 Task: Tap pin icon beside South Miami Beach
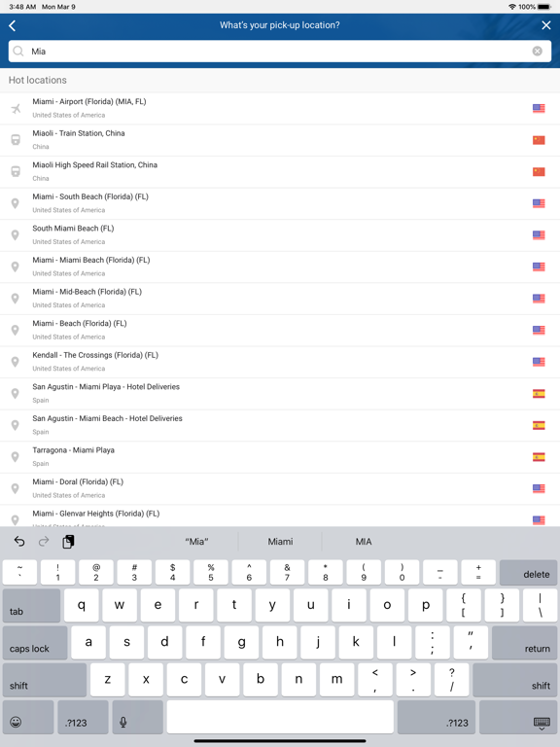16,234
